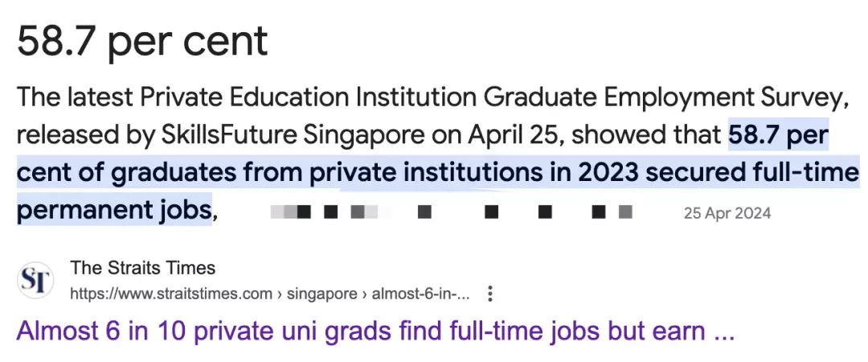Click the highlighted phrase 'private institutions'
The width and height of the screenshot is (868, 362).
click(x=426, y=173)
